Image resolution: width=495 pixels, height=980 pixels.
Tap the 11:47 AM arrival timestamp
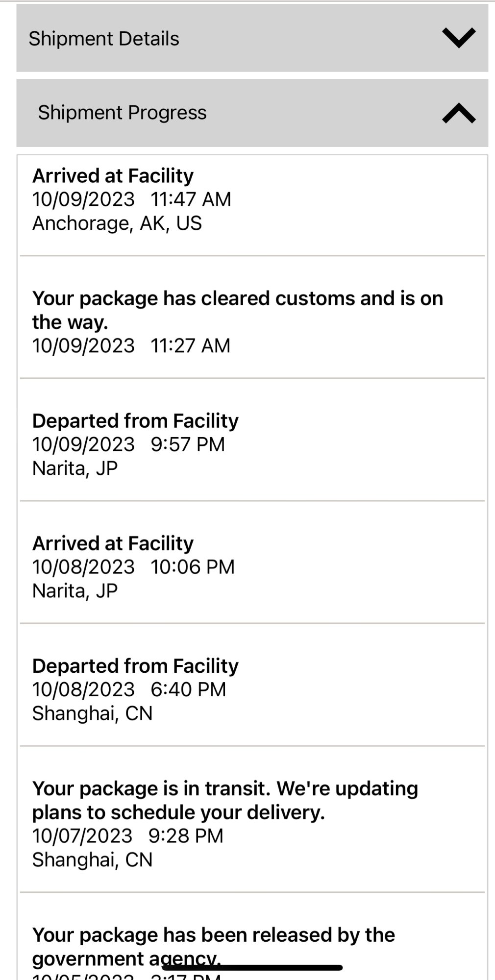[x=191, y=199]
